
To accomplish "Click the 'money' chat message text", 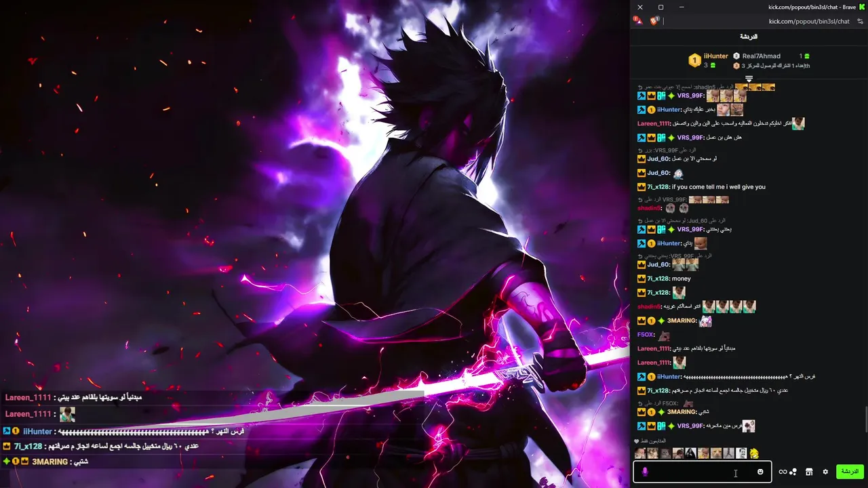I will point(681,279).
